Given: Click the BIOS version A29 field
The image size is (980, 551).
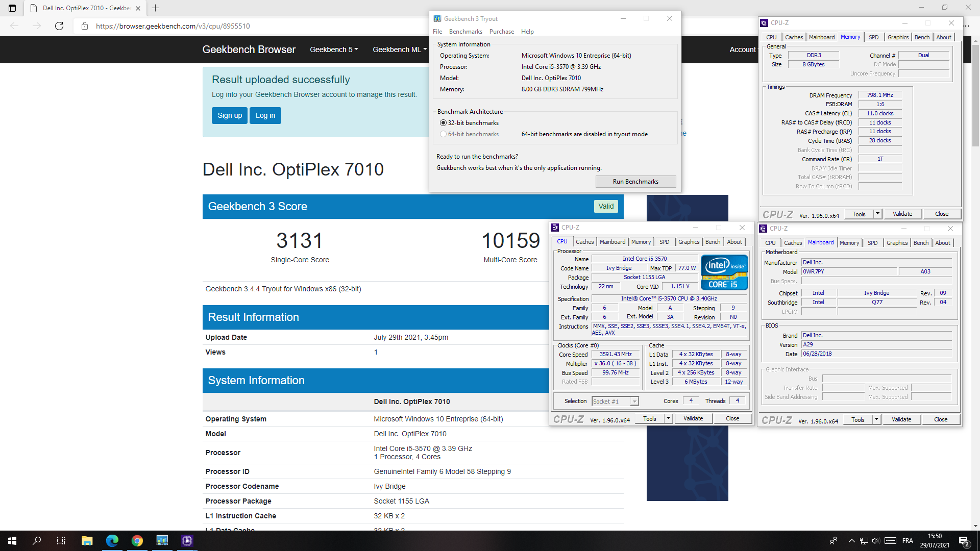Looking at the screenshot, I should point(876,344).
